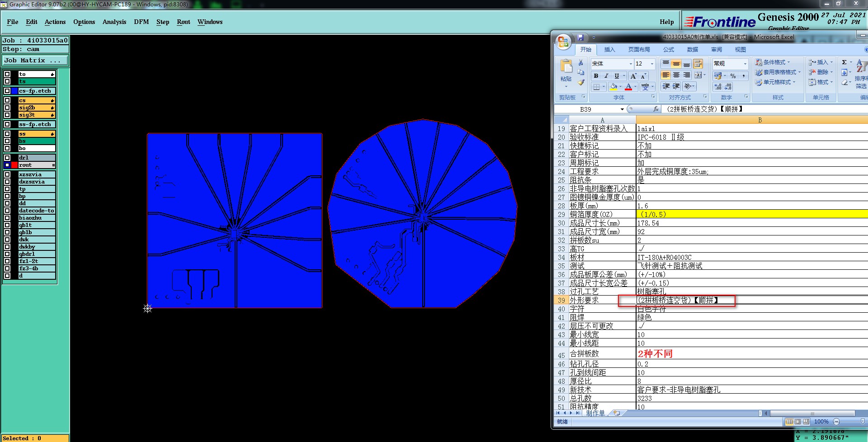This screenshot has height=442, width=868.
Task: Toggle Bold formatting in Excel
Action: click(x=596, y=76)
